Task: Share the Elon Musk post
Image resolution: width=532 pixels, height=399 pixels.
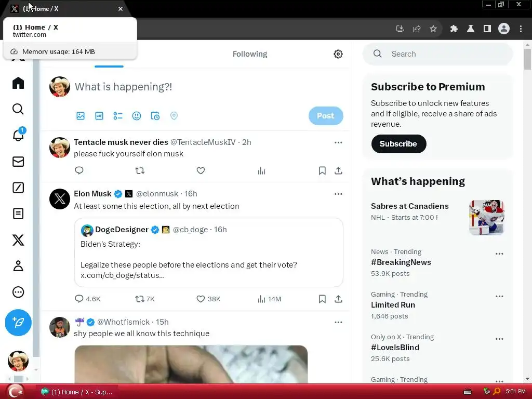Action: coord(338,299)
